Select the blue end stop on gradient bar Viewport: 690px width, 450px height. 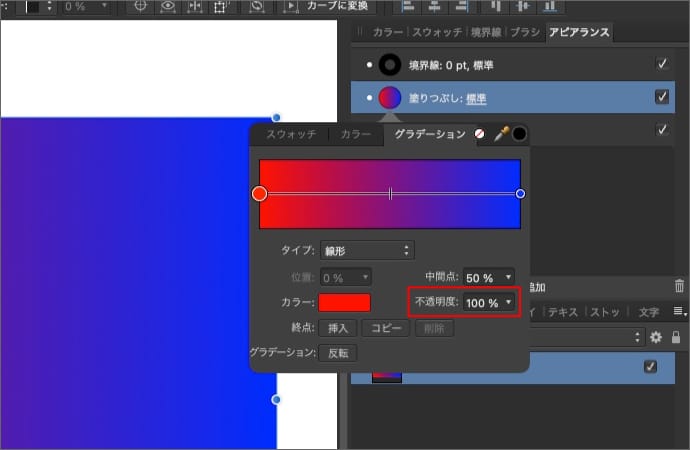tap(520, 193)
